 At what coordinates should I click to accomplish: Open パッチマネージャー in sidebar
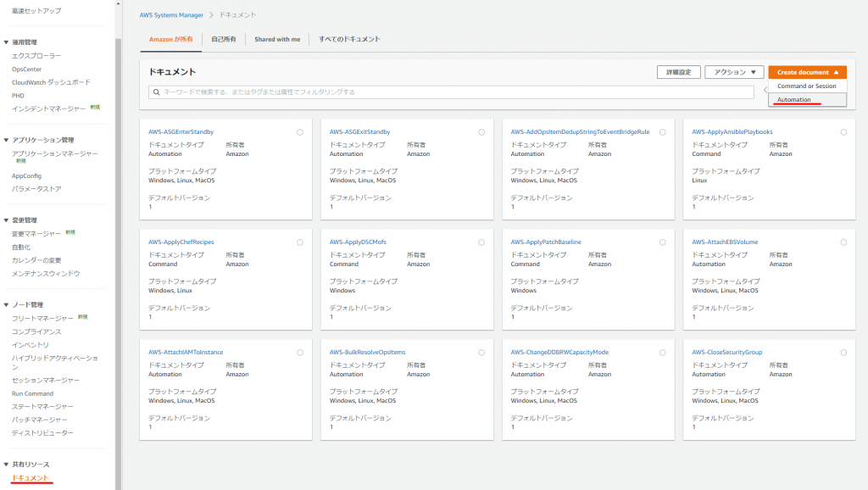click(x=40, y=420)
